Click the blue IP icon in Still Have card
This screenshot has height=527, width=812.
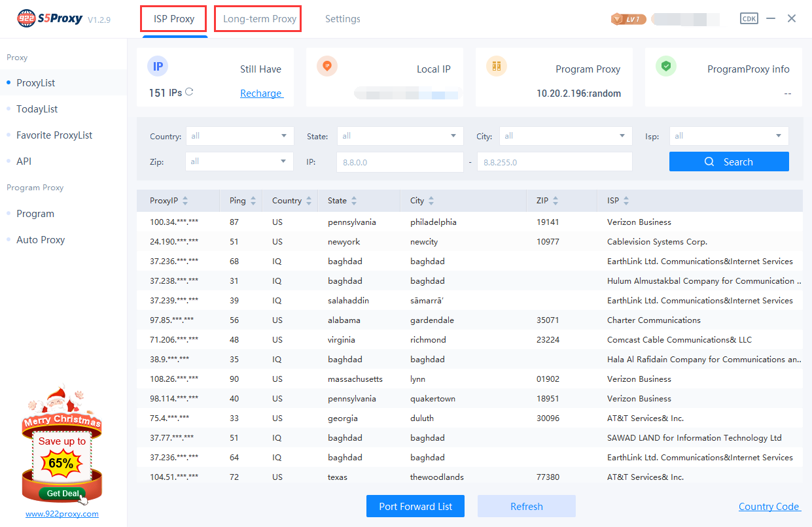coord(158,66)
